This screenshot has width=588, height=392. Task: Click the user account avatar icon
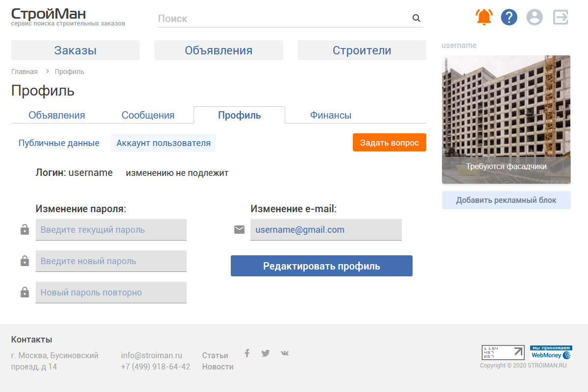535,18
